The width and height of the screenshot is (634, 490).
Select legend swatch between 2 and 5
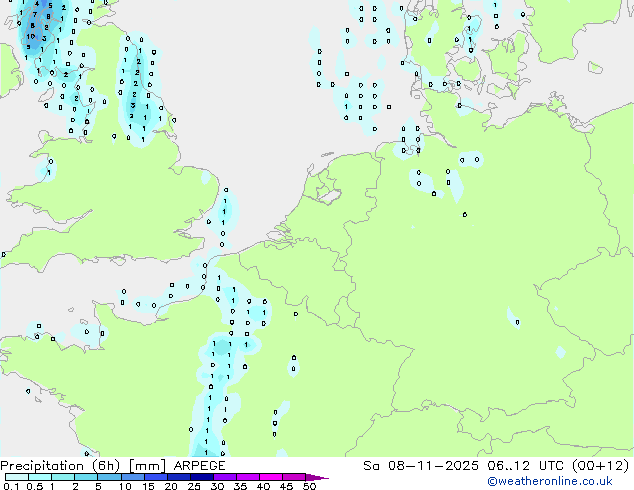(86, 477)
